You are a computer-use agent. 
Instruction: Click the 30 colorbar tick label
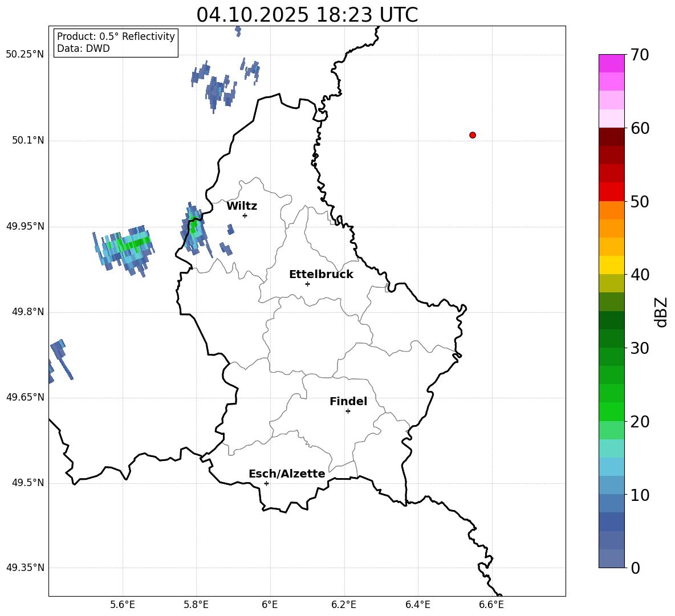click(x=640, y=348)
